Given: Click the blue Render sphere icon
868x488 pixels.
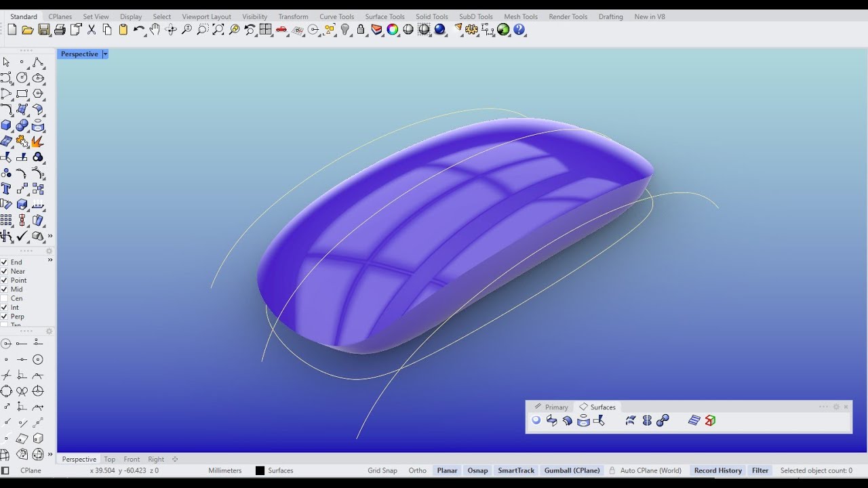Looking at the screenshot, I should click(439, 29).
